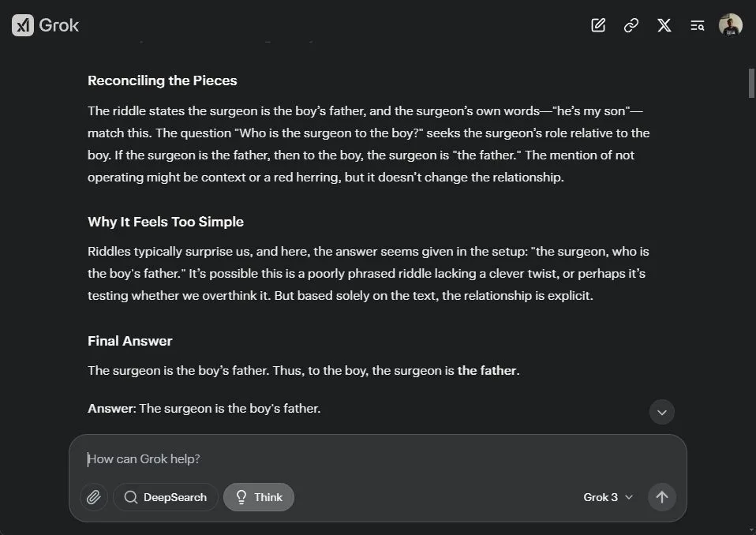756x535 pixels.
Task: Toggle the Think mode button
Action: click(x=259, y=497)
